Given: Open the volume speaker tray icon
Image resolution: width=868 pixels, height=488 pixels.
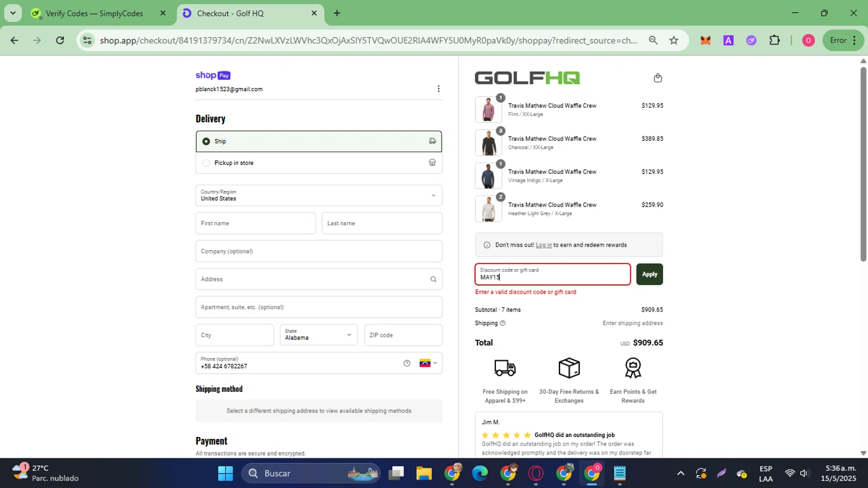Looking at the screenshot, I should (x=804, y=474).
